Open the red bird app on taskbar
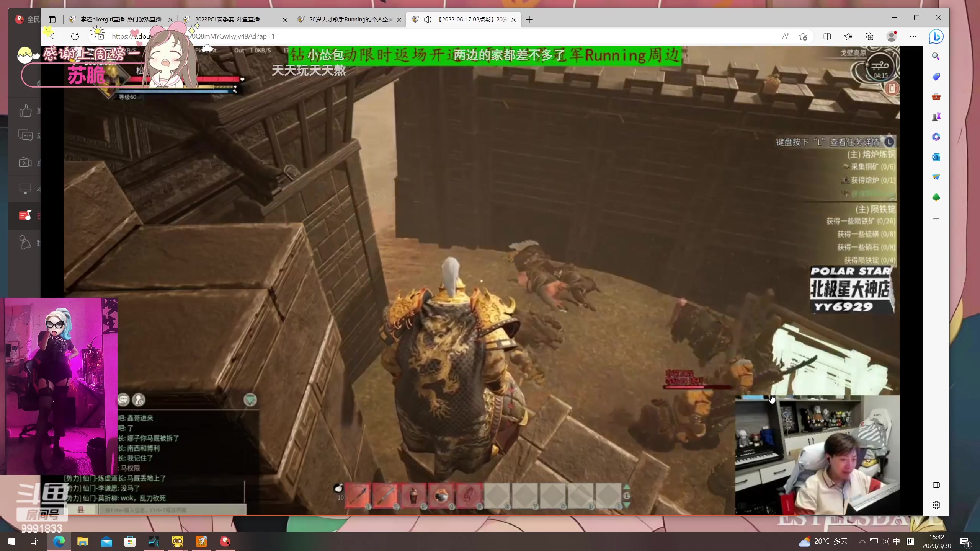The image size is (980, 551). pos(225,541)
